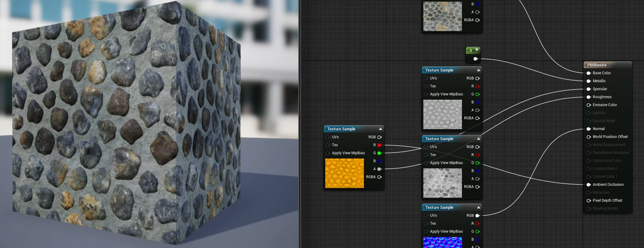Click the 'Ambient Occlusion' label
The image size is (644, 248).
point(608,185)
